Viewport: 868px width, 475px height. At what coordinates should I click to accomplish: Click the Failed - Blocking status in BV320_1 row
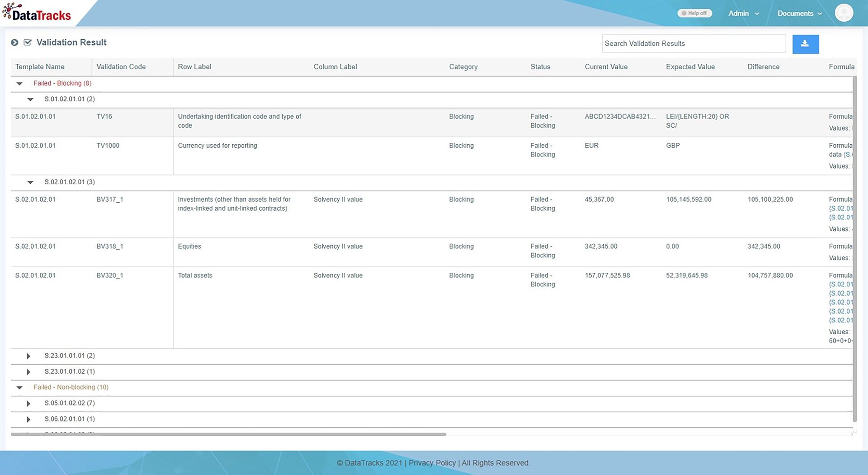point(542,280)
